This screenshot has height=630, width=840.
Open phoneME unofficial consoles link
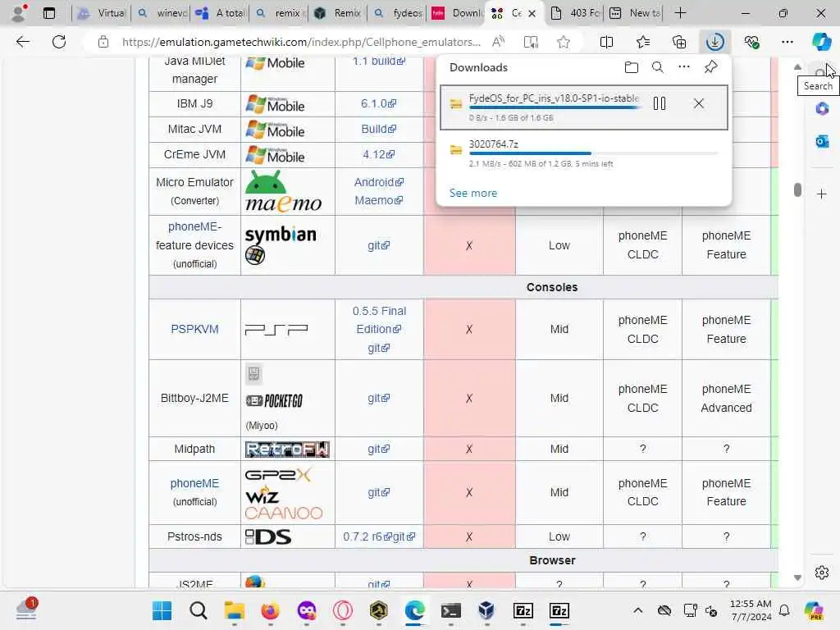[194, 483]
